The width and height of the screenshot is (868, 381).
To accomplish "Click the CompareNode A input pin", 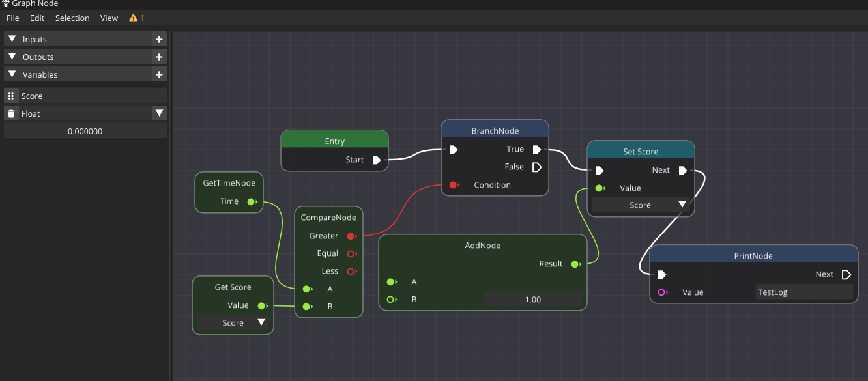I will pos(307,289).
